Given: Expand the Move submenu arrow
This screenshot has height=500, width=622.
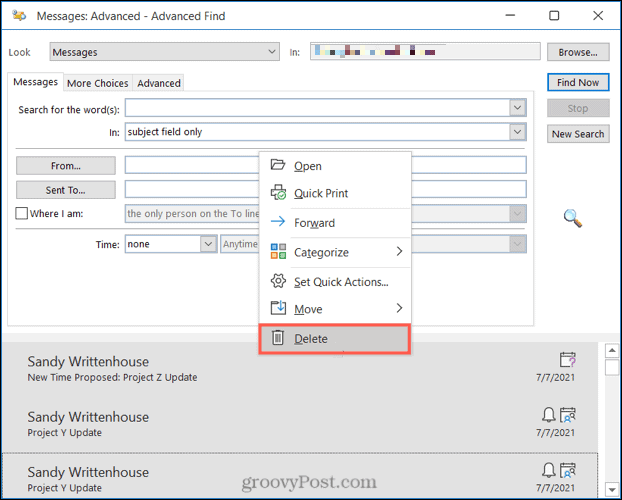Looking at the screenshot, I should tap(399, 308).
